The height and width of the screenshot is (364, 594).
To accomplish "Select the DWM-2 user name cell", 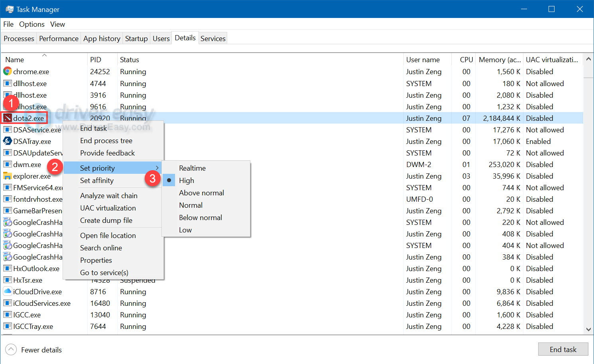I will click(419, 164).
